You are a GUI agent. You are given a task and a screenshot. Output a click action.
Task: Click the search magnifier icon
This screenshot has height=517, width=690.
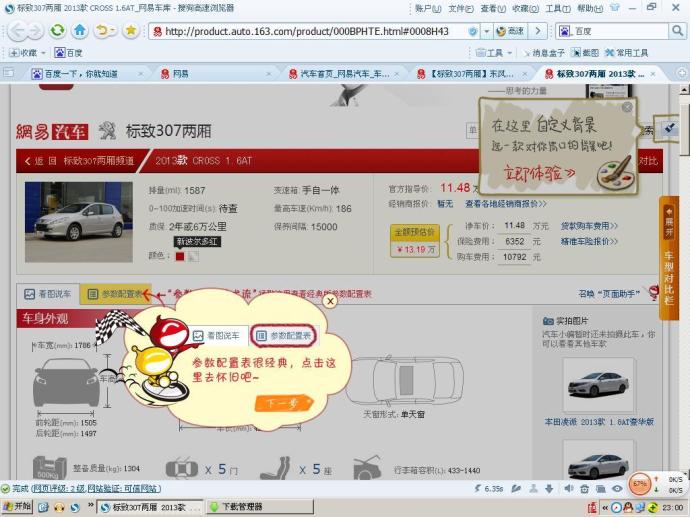tap(677, 31)
